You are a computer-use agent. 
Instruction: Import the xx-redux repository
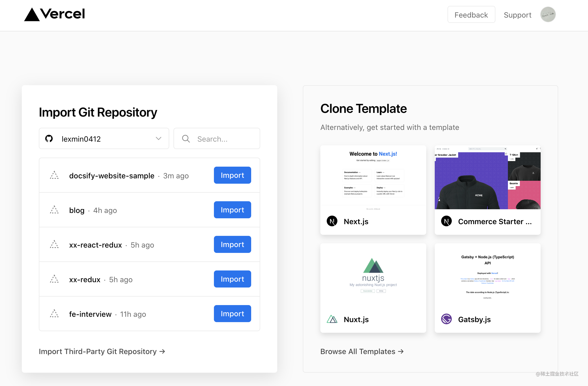click(x=233, y=279)
